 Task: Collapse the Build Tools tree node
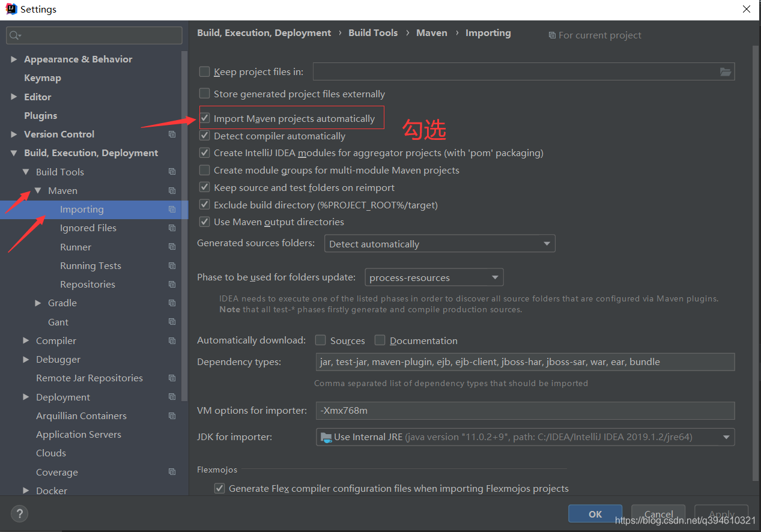click(26, 172)
